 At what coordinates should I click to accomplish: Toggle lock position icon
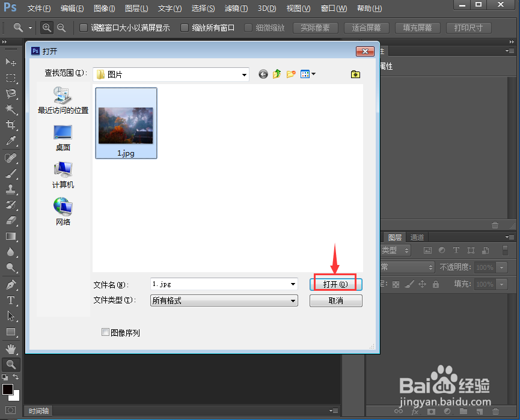[422, 284]
